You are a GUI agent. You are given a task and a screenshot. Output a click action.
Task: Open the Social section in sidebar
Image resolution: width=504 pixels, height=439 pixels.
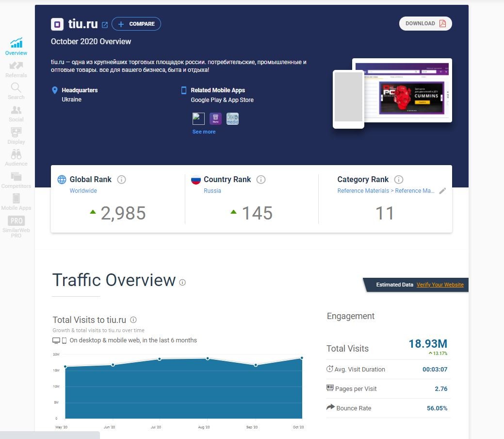[x=16, y=114]
